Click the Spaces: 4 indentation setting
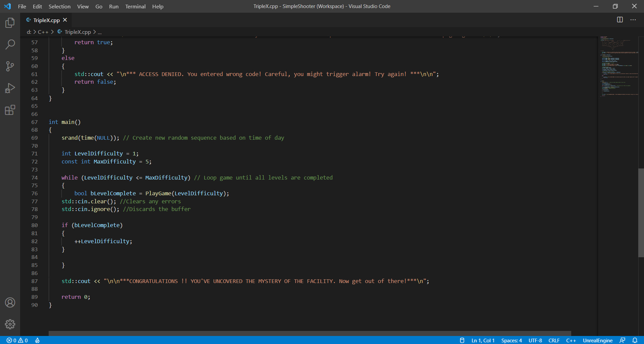The width and height of the screenshot is (644, 344). tap(511, 340)
